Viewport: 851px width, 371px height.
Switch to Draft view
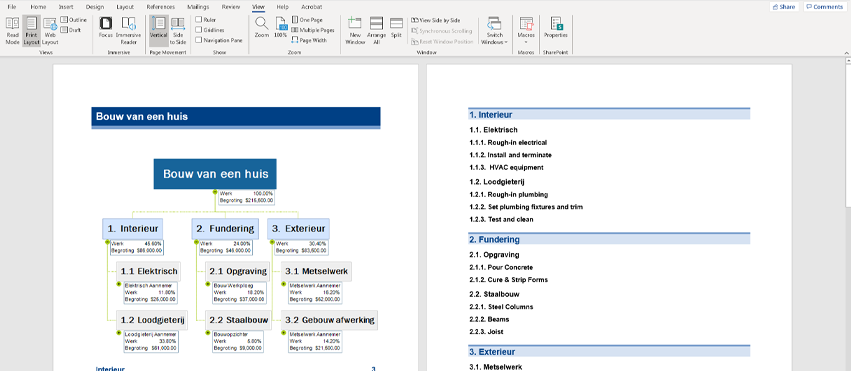[71, 30]
